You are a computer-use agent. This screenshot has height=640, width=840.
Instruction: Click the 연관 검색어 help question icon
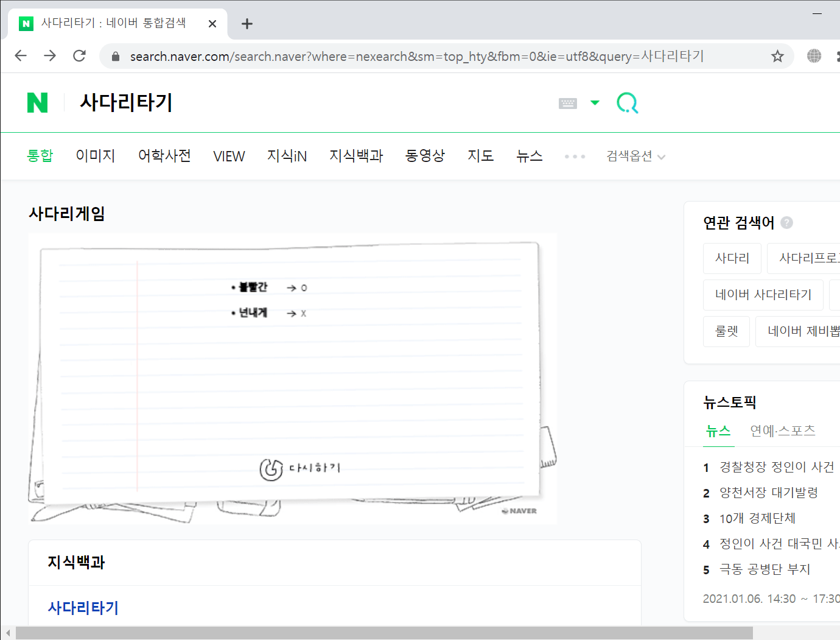(x=786, y=222)
